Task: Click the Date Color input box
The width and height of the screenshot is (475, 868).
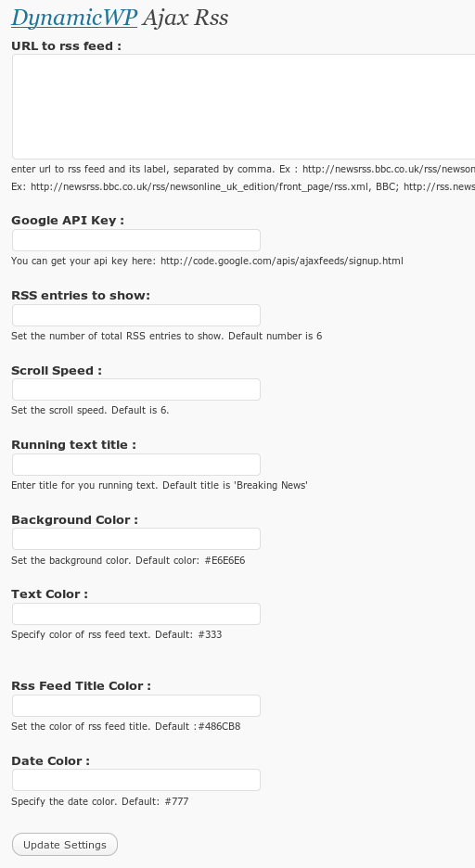Action: 136,780
